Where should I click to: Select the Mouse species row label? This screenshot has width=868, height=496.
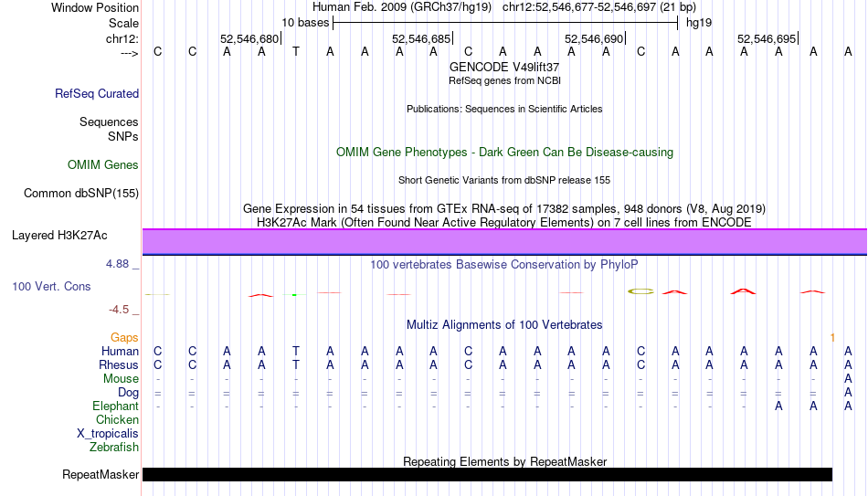click(121, 379)
